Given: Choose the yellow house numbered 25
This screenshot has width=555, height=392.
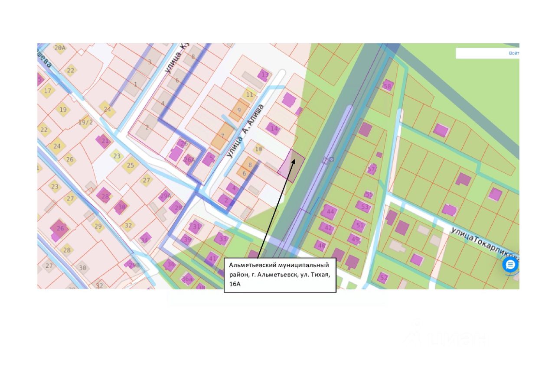Looking at the screenshot, I should [130, 165].
